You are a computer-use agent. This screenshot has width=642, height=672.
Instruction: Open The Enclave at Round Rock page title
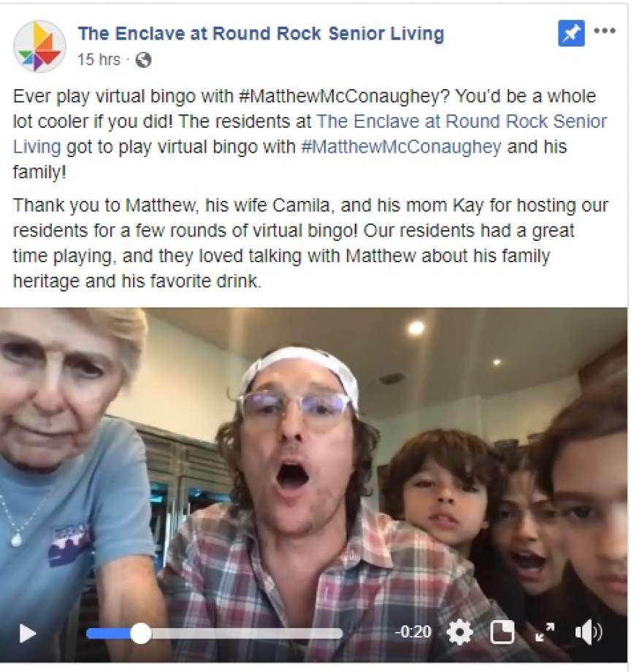[261, 34]
